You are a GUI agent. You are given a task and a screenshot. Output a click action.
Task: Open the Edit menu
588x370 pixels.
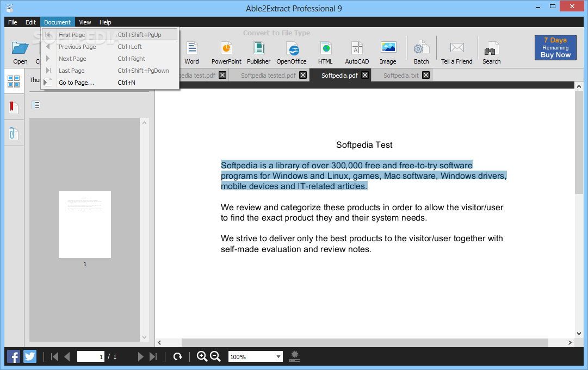pyautogui.click(x=31, y=22)
